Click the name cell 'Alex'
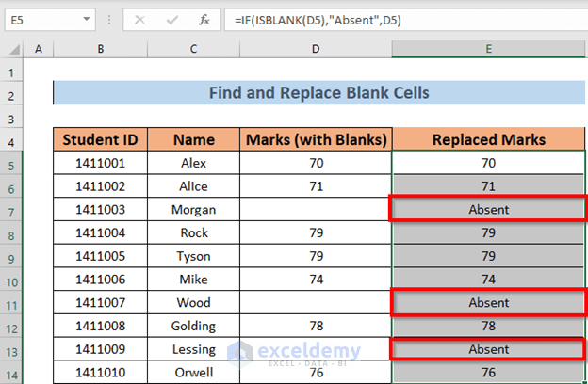The width and height of the screenshot is (588, 384). click(x=193, y=163)
